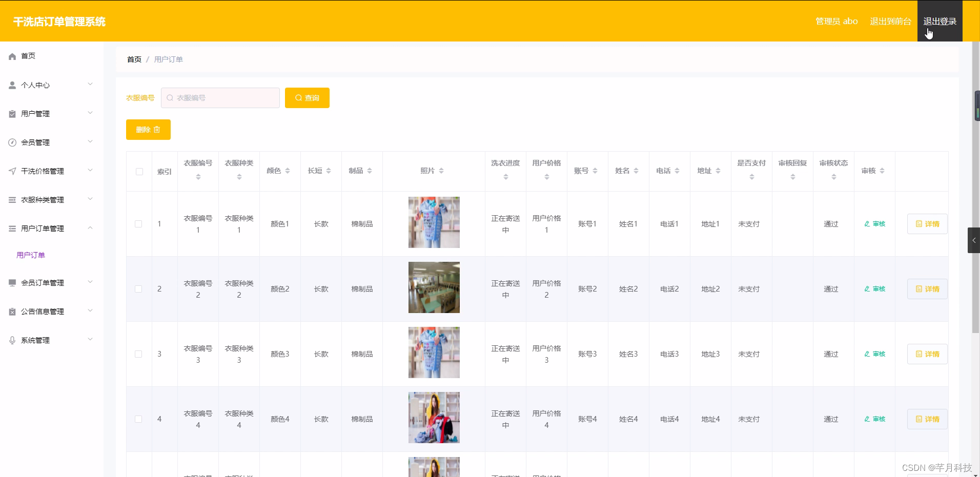
Task: Click 退出到前台 in the top bar
Action: click(890, 21)
